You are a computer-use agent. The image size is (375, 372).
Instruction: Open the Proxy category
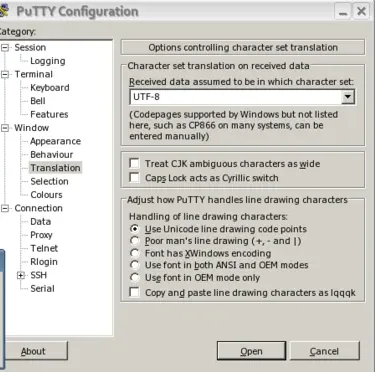(x=41, y=235)
